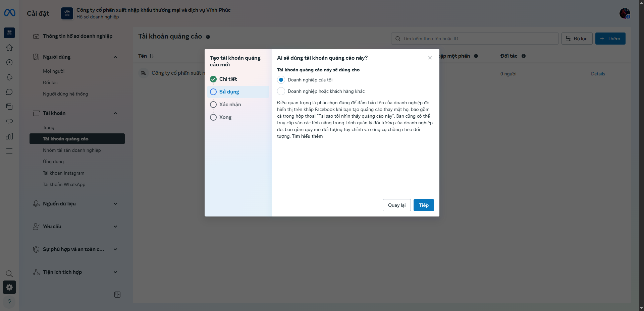Click the help question mark icon
This screenshot has width=644, height=311.
9,302
